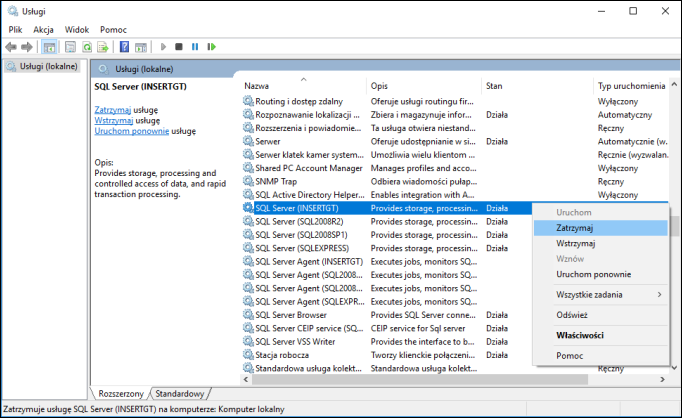Click the Uruchom ponownie usługę link
This screenshot has height=418, width=682.
coord(131,131)
